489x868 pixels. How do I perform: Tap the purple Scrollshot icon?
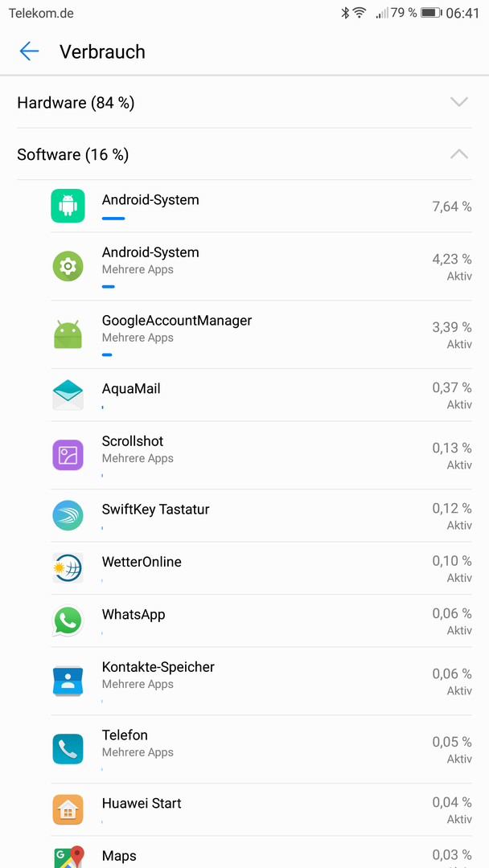pyautogui.click(x=68, y=455)
